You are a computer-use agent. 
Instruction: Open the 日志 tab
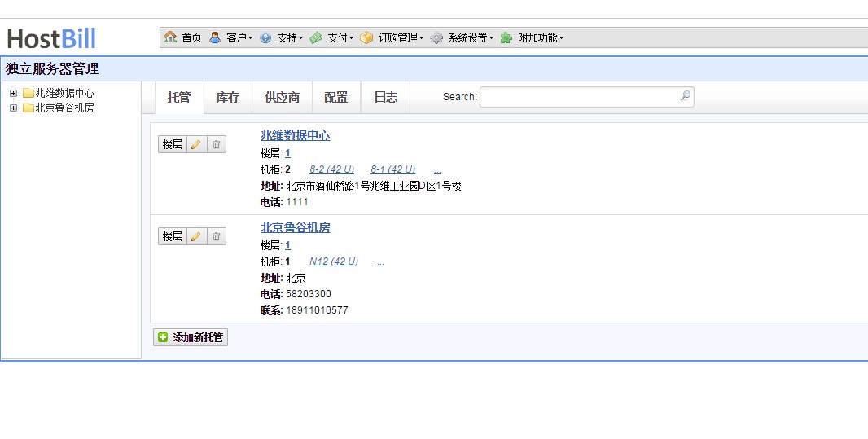[x=385, y=98]
